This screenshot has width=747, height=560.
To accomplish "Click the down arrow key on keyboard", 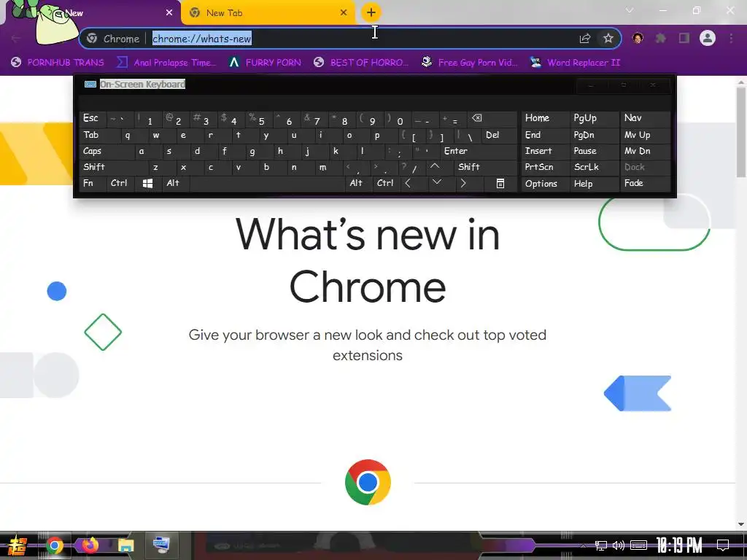I will pos(437,183).
